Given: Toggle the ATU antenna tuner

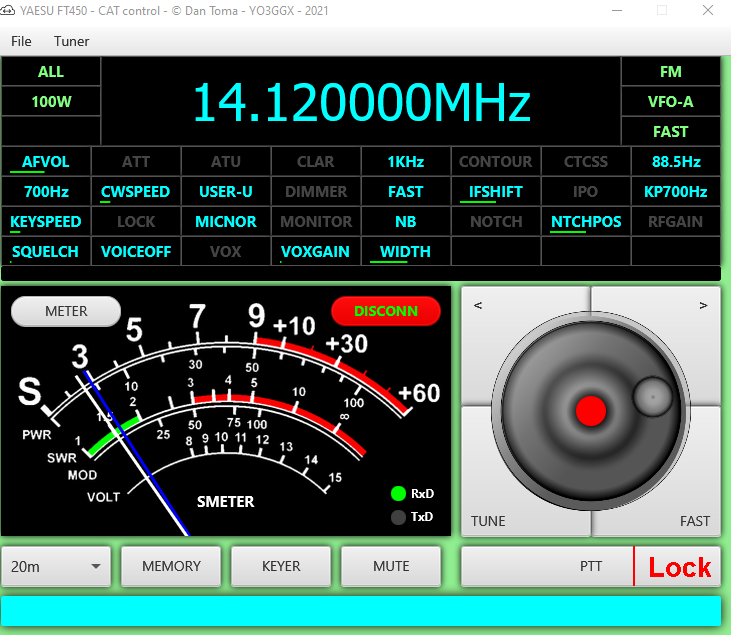Looking at the screenshot, I should click(x=226, y=162).
